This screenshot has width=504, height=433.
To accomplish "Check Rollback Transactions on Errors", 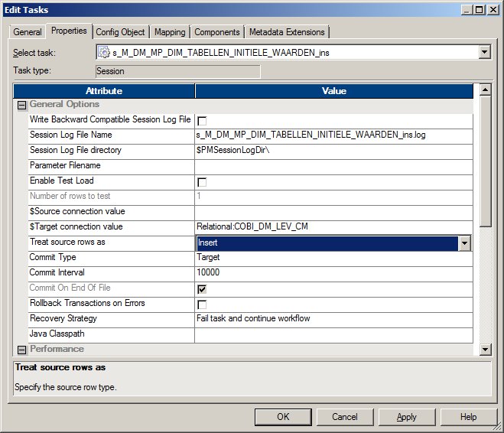I will [202, 304].
